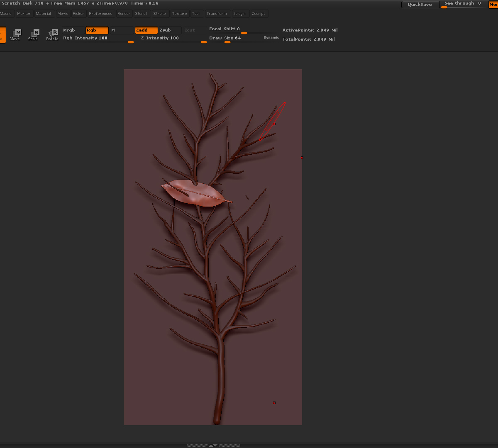Toggle the Zadd sculpt mode
The height and width of the screenshot is (448, 498).
tap(146, 30)
